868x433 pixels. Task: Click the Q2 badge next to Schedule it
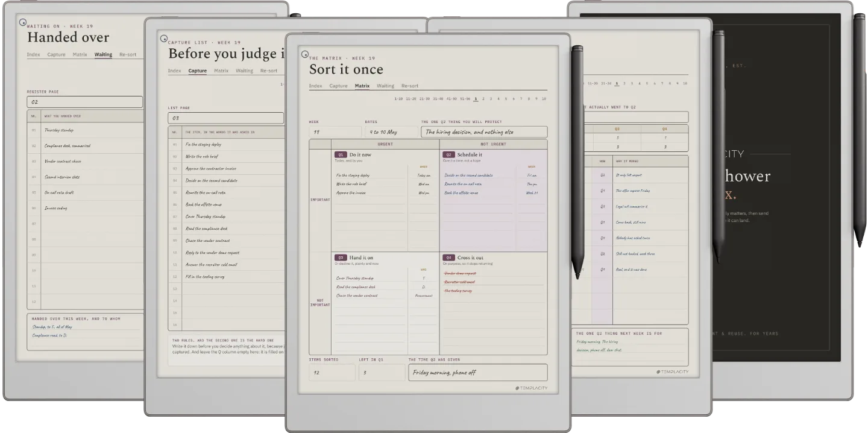(x=448, y=155)
